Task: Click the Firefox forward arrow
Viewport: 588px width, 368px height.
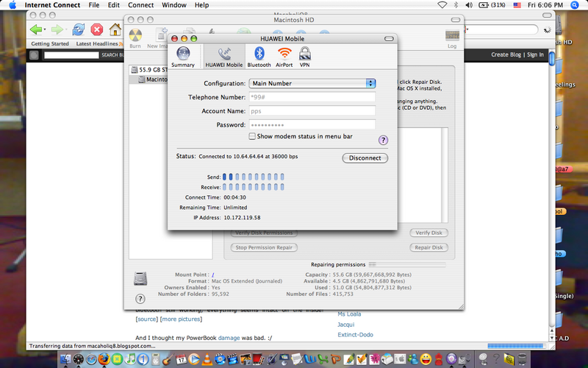Action: click(x=57, y=29)
